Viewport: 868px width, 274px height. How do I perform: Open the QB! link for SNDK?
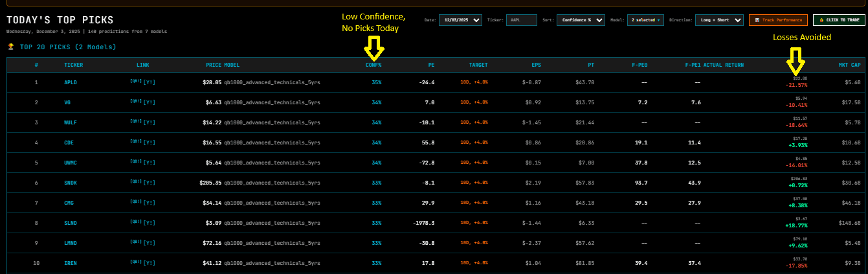pos(135,183)
